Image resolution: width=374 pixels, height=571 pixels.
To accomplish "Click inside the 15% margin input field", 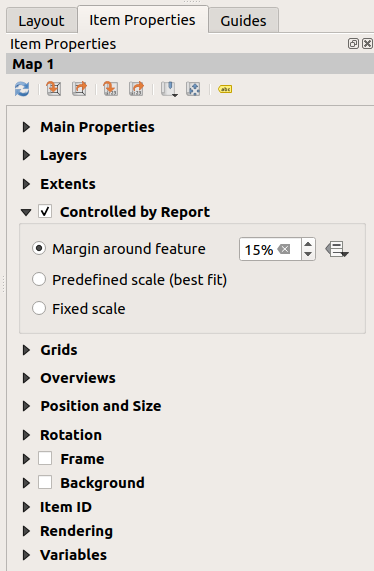I will pyautogui.click(x=270, y=249).
